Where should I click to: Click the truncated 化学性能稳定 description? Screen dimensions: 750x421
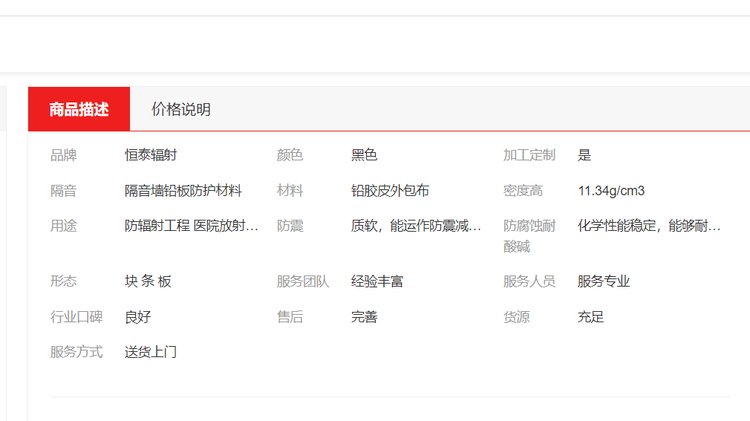point(648,226)
